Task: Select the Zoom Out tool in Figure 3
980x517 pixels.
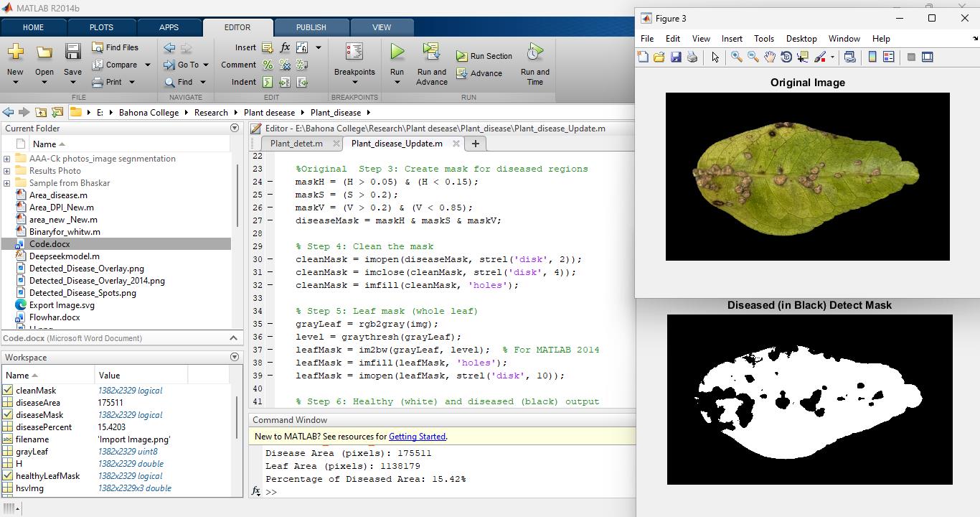Action: (753, 57)
